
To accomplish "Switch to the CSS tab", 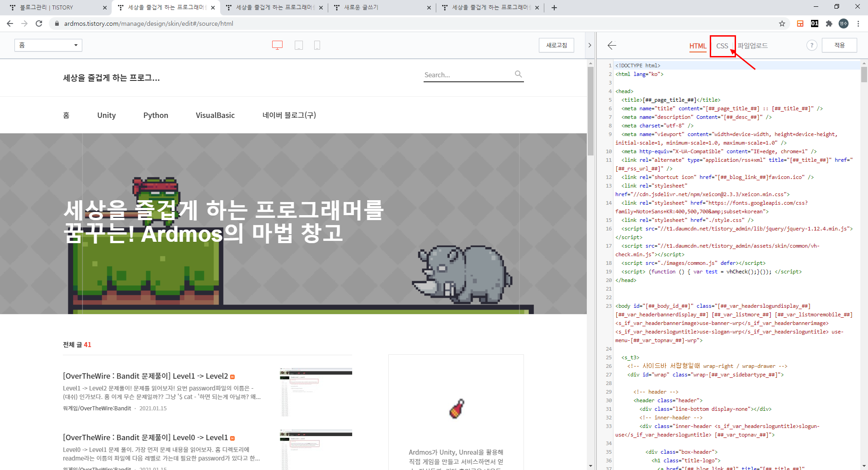I will point(722,46).
